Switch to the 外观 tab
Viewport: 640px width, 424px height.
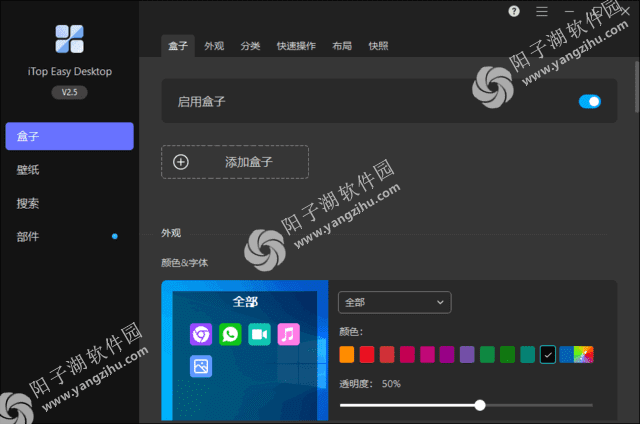tap(214, 46)
